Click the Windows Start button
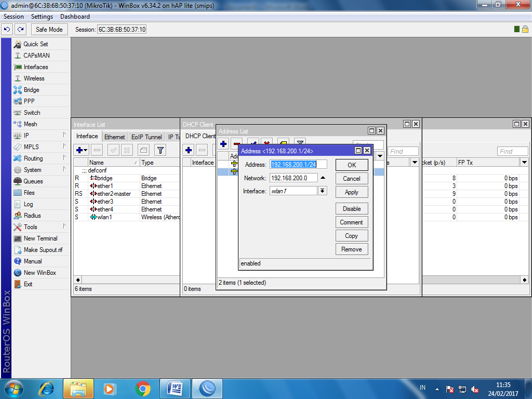This screenshot has height=399, width=532. (x=14, y=389)
